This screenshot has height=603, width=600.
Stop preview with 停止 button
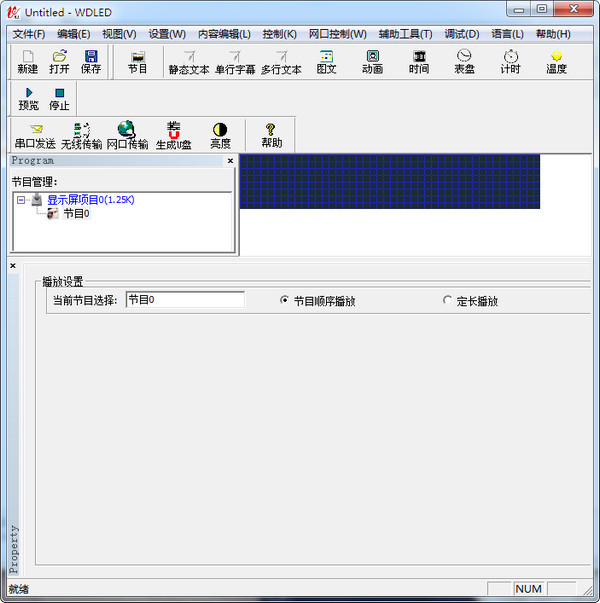pyautogui.click(x=60, y=98)
